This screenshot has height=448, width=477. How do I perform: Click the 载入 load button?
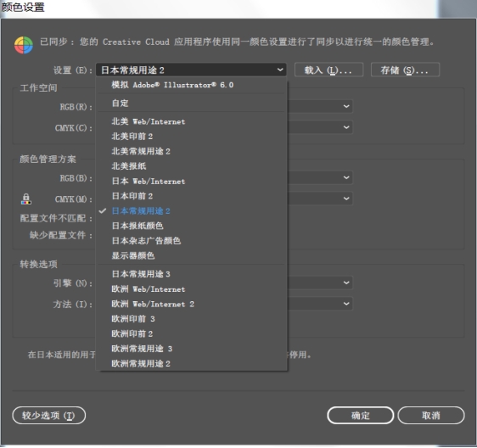click(x=328, y=70)
